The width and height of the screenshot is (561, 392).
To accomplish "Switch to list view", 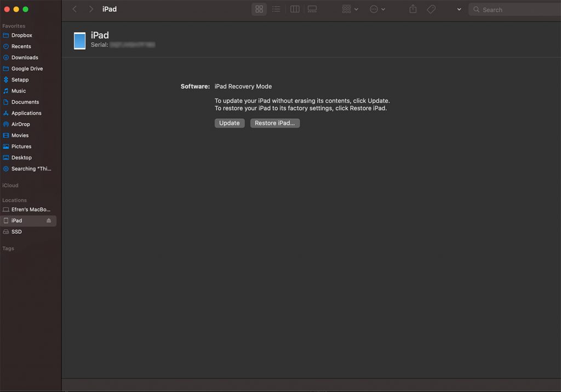I will click(x=276, y=9).
